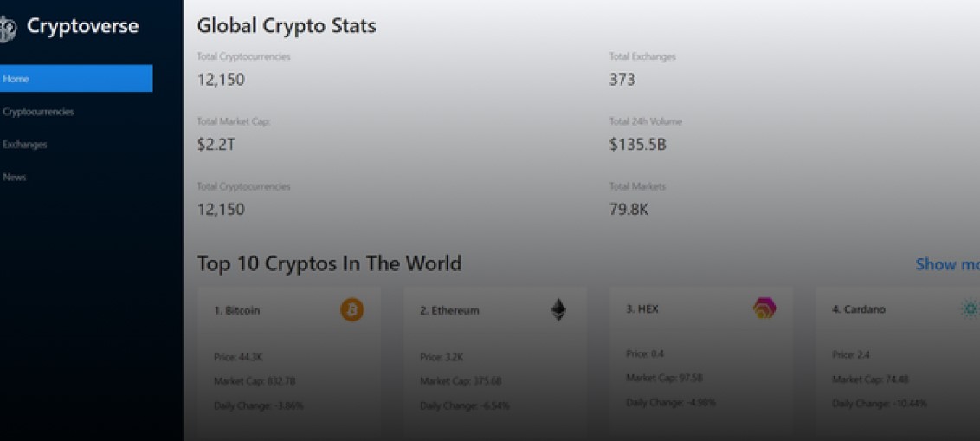980x441 pixels.
Task: Click the Total Markets value 79.8K
Action: [x=629, y=209]
